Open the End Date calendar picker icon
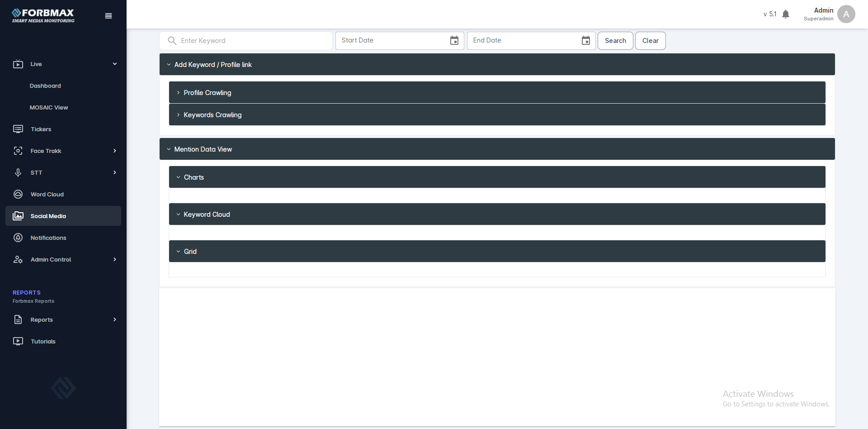The width and height of the screenshot is (868, 429). coord(586,41)
